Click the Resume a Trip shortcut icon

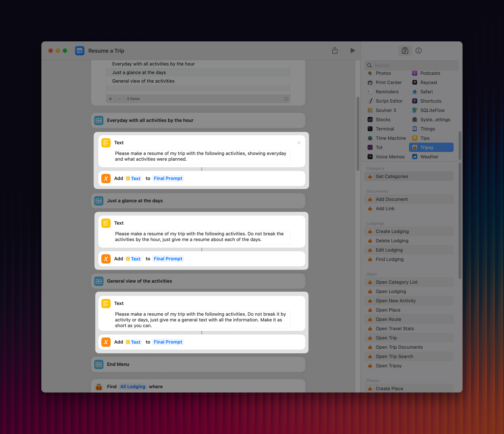(x=80, y=51)
